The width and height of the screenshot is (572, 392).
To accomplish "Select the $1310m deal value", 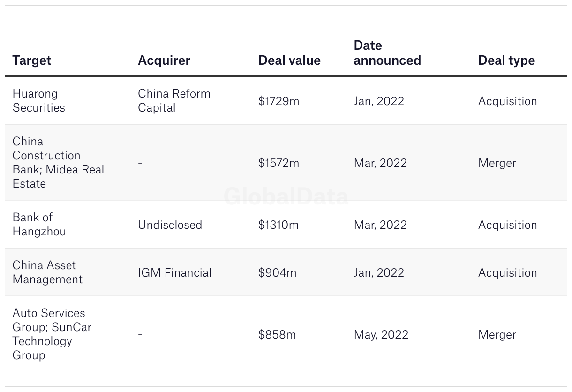I will pyautogui.click(x=278, y=225).
